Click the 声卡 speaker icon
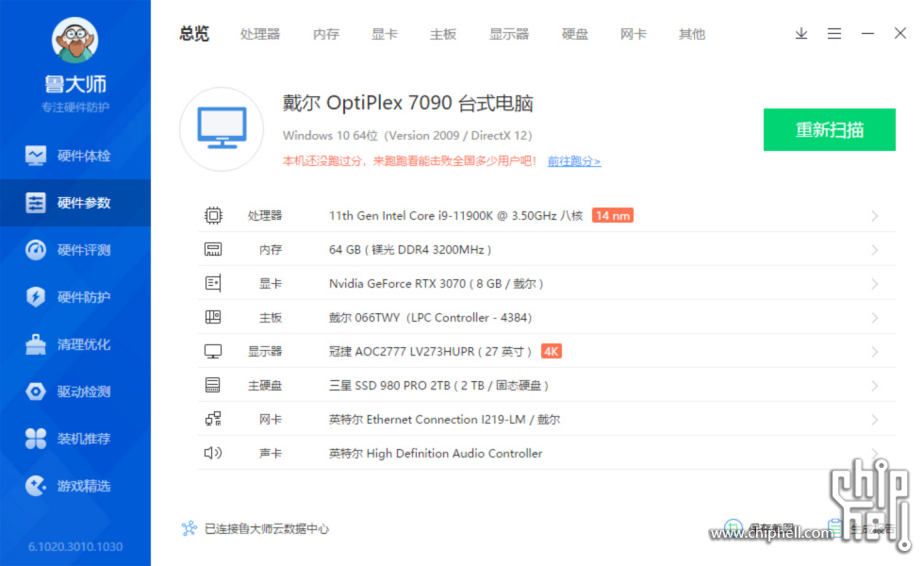The height and width of the screenshot is (566, 924). tap(213, 453)
